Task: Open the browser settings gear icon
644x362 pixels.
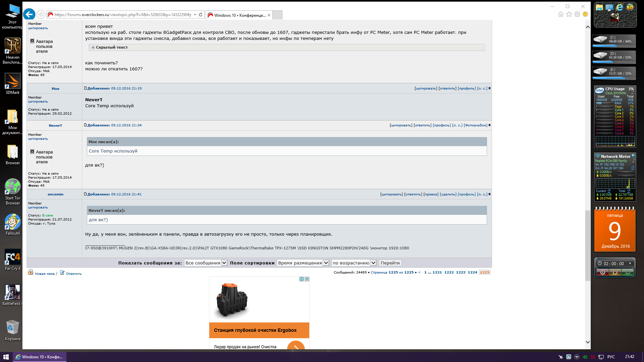Action: click(577, 14)
